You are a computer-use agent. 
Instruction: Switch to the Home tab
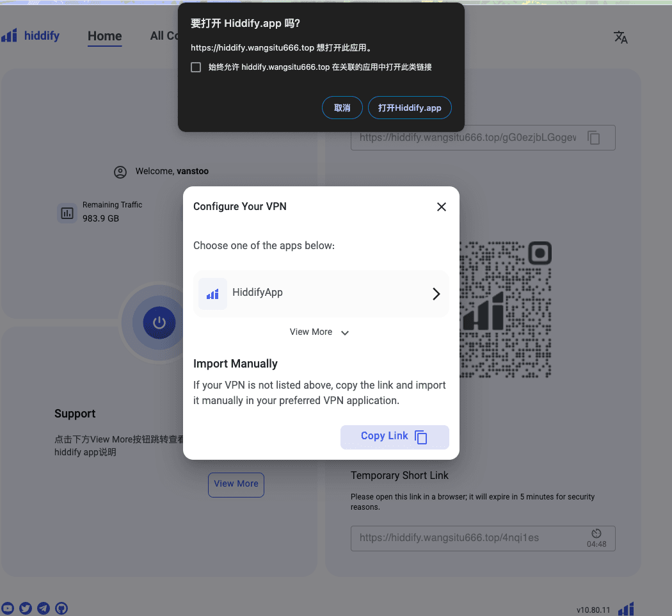(104, 36)
